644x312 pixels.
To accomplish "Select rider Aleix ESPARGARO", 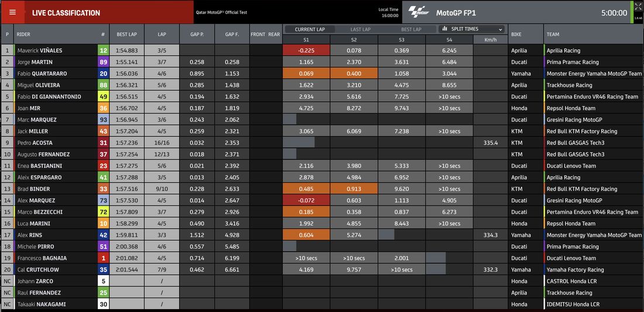I will [38, 177].
